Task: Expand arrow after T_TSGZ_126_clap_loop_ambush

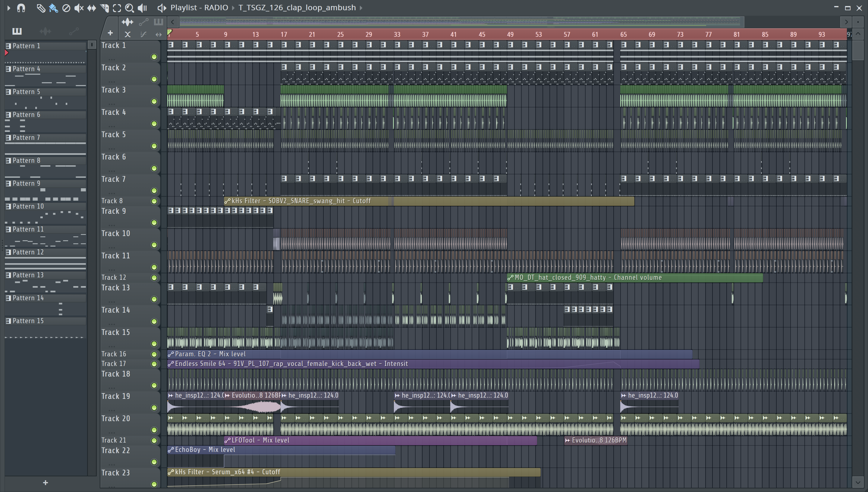Action: pyautogui.click(x=361, y=8)
